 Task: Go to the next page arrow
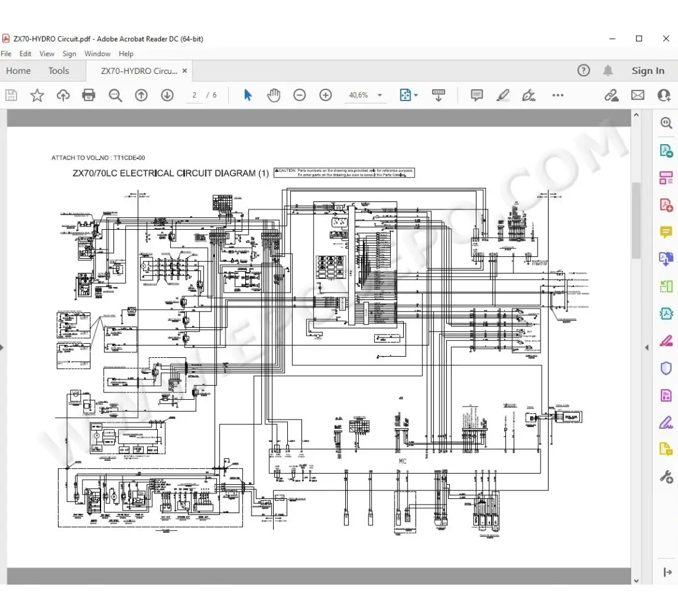point(167,95)
